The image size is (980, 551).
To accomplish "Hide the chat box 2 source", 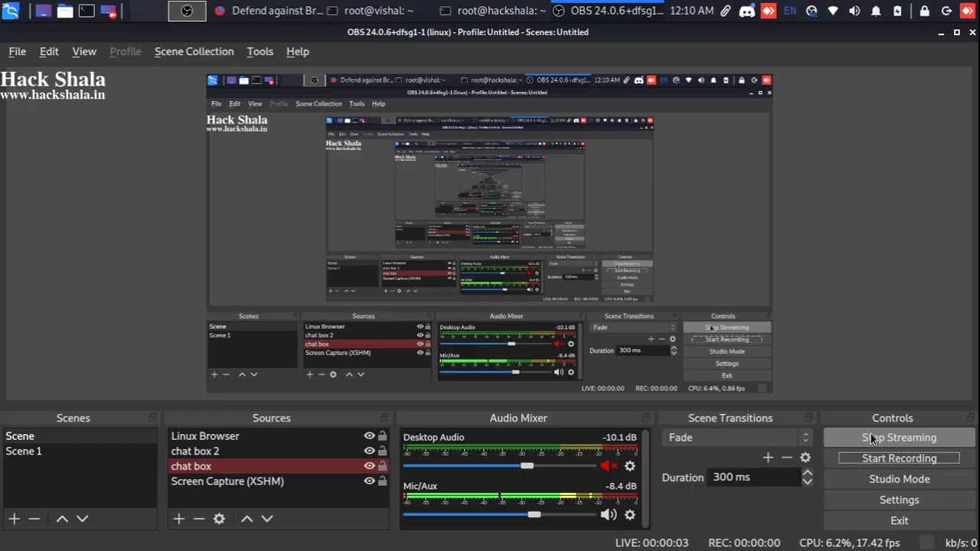I will [369, 451].
